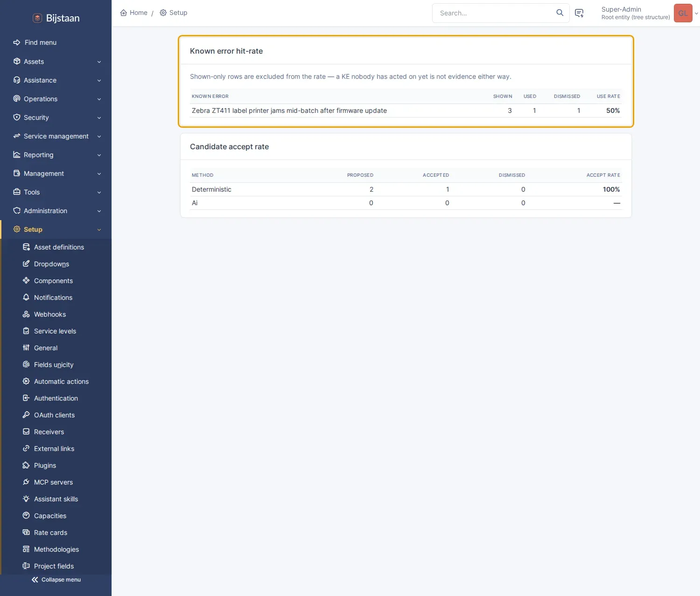Click the Home icon in breadcrumb
This screenshot has height=596, width=700.
(x=124, y=13)
